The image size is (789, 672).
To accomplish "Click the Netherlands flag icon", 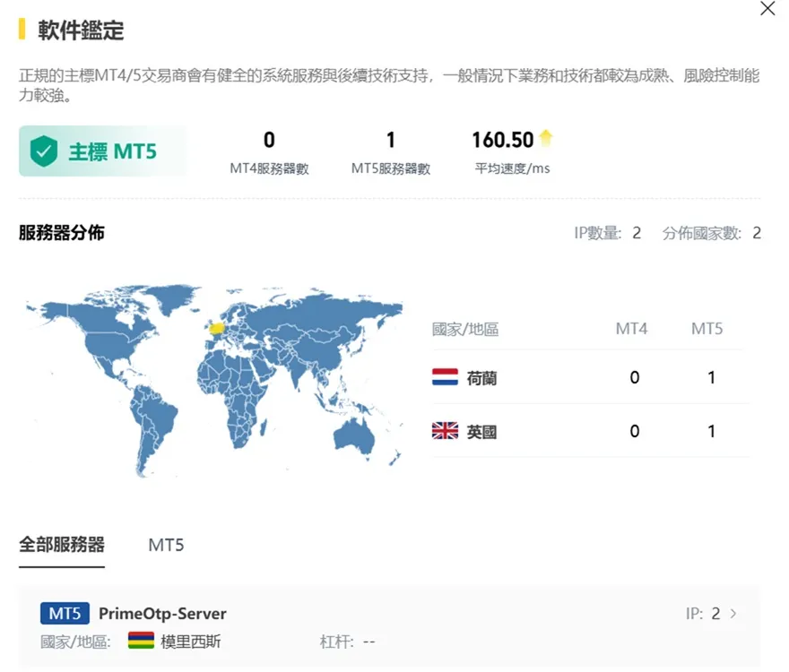I will 445,376.
